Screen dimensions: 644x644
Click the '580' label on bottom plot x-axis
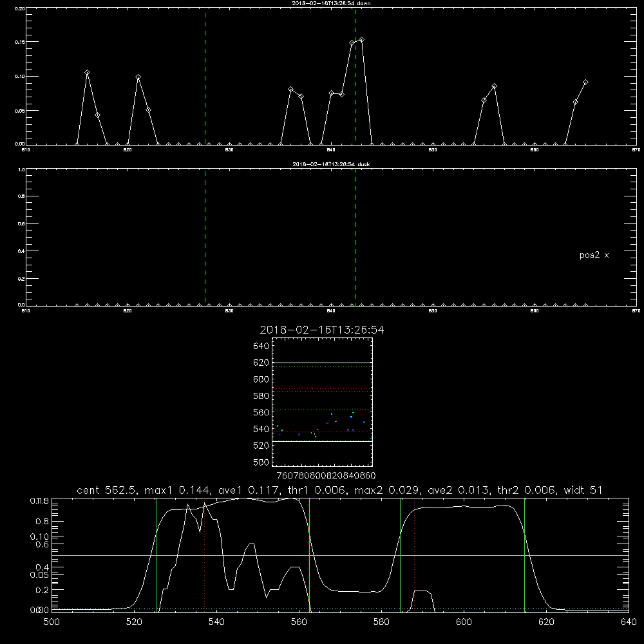(x=381, y=622)
